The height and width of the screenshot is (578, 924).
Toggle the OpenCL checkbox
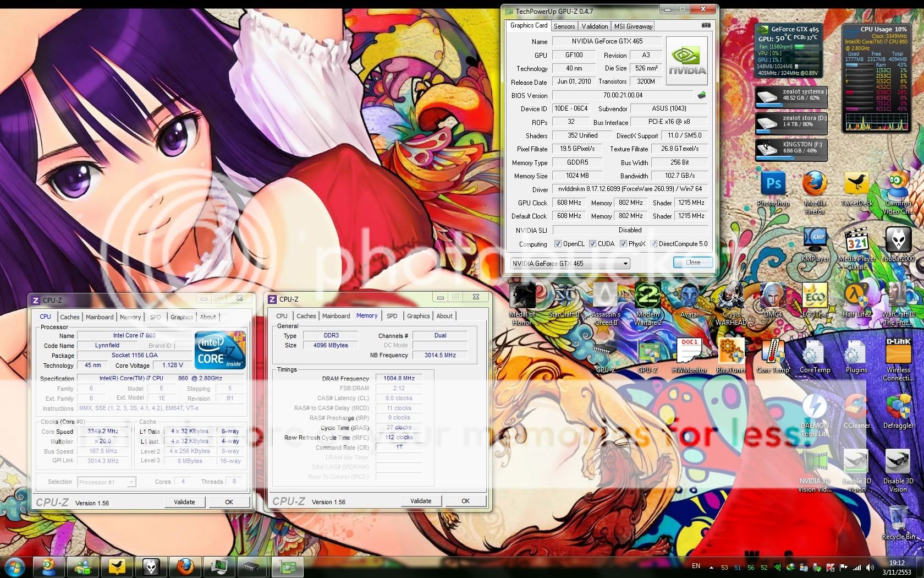click(558, 244)
